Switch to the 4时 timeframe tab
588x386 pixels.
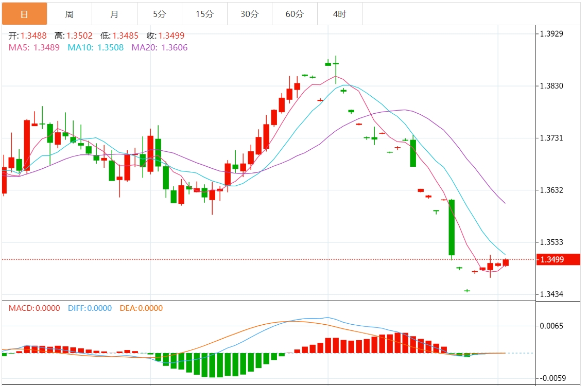pyautogui.click(x=339, y=14)
